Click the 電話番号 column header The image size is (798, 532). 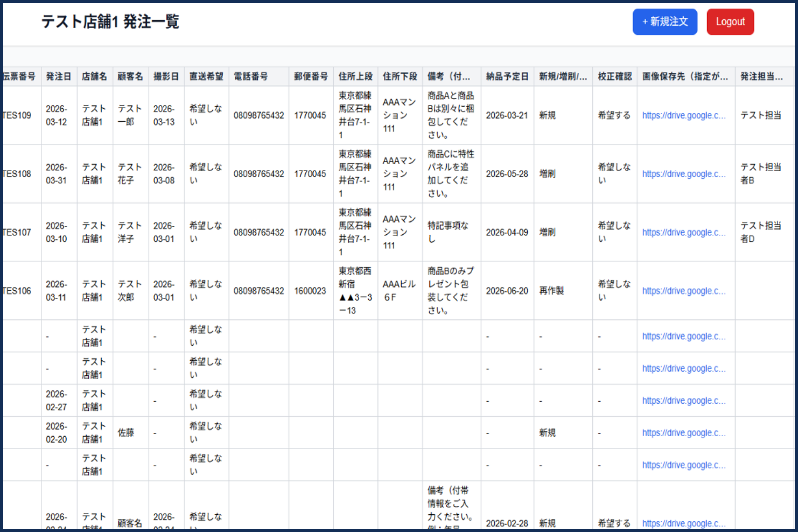250,76
